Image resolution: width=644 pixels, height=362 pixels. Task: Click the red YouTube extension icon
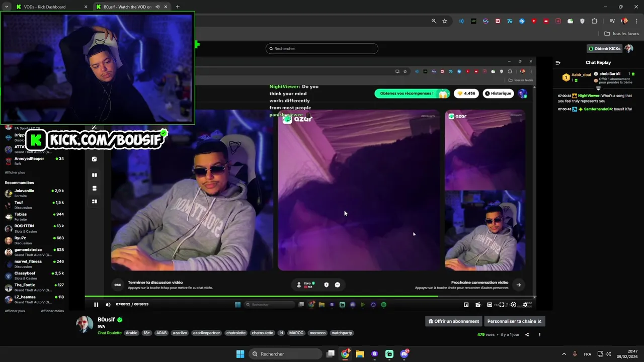pyautogui.click(x=534, y=21)
